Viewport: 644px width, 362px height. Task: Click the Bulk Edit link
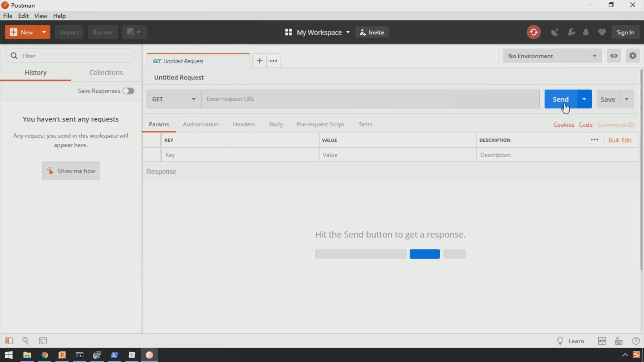[x=620, y=140]
